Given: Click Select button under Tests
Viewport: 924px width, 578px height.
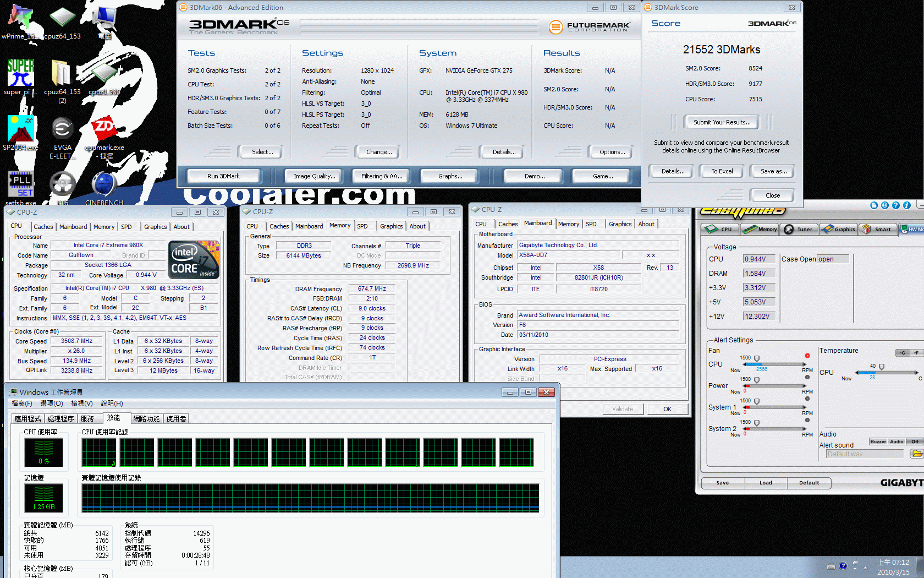Looking at the screenshot, I should click(260, 152).
